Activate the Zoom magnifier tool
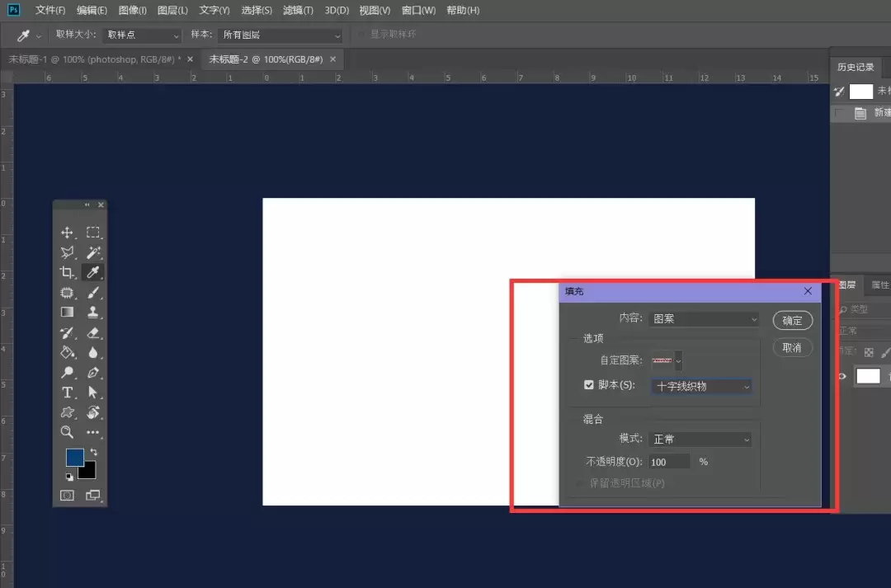Viewport: 891px width, 588px height. [67, 432]
